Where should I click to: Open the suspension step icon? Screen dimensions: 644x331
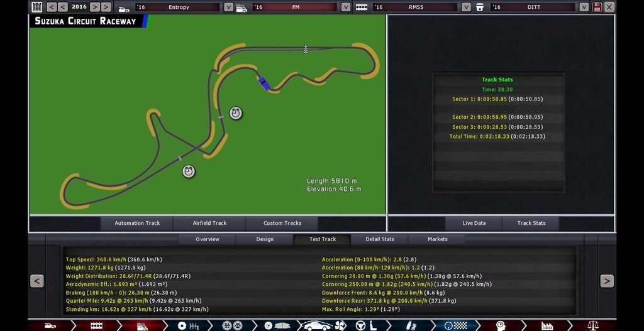tap(411, 325)
